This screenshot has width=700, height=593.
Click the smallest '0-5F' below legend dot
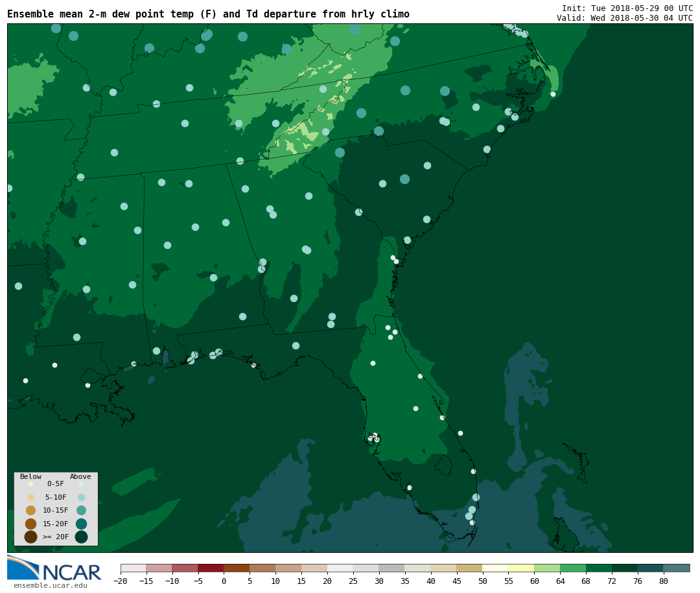pyautogui.click(x=30, y=483)
